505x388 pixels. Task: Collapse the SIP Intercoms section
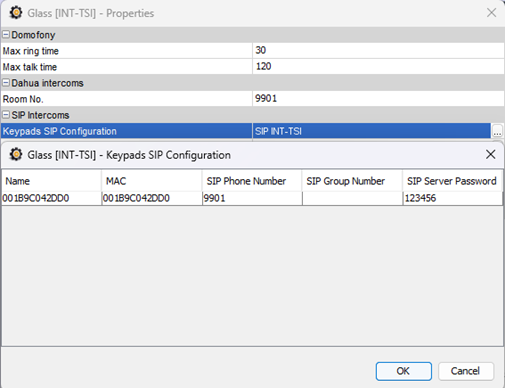[x=6, y=115]
